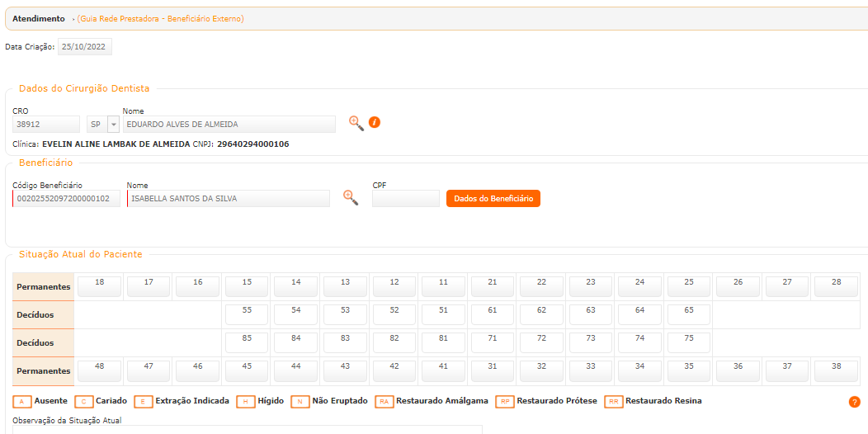The image size is (868, 434).
Task: Click the orange info icon beside dentist name
Action: click(x=375, y=123)
